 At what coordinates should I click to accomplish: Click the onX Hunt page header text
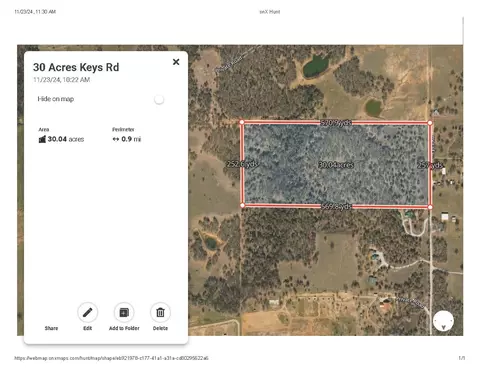tap(270, 12)
